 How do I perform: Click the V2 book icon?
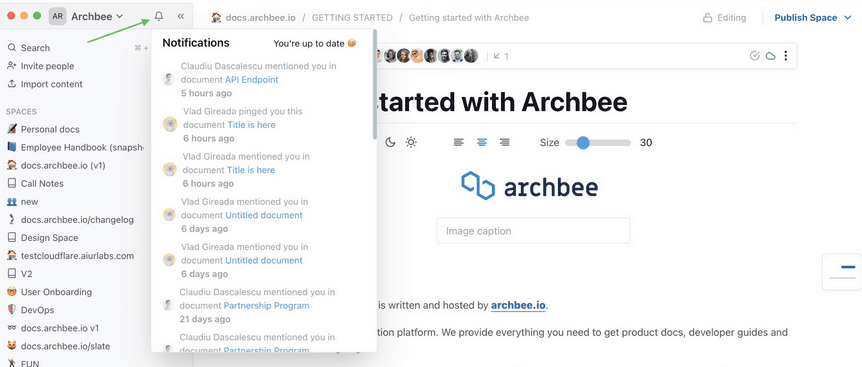pyautogui.click(x=12, y=274)
